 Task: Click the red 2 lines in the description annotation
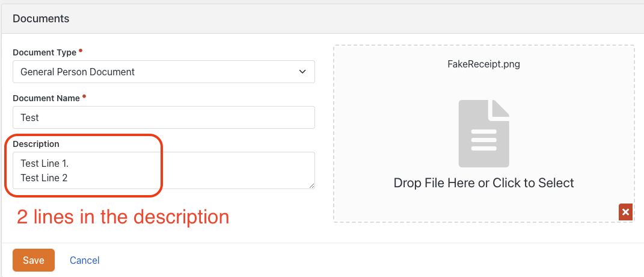(123, 217)
